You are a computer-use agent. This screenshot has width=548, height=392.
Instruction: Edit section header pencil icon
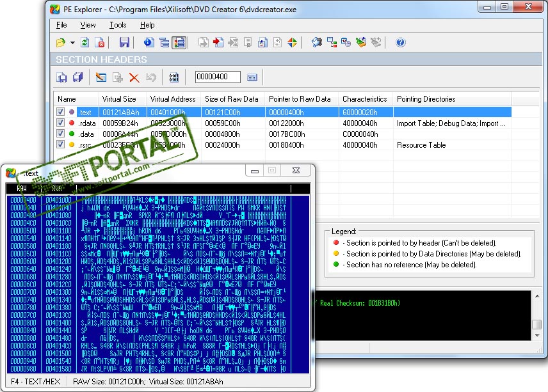101,77
